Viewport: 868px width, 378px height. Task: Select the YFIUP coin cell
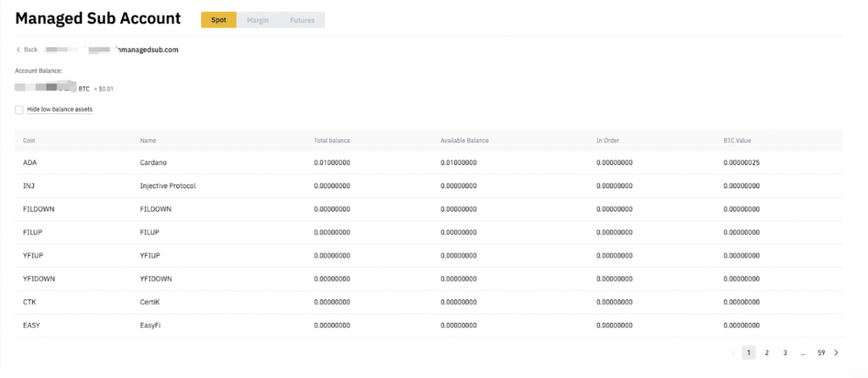(x=33, y=256)
